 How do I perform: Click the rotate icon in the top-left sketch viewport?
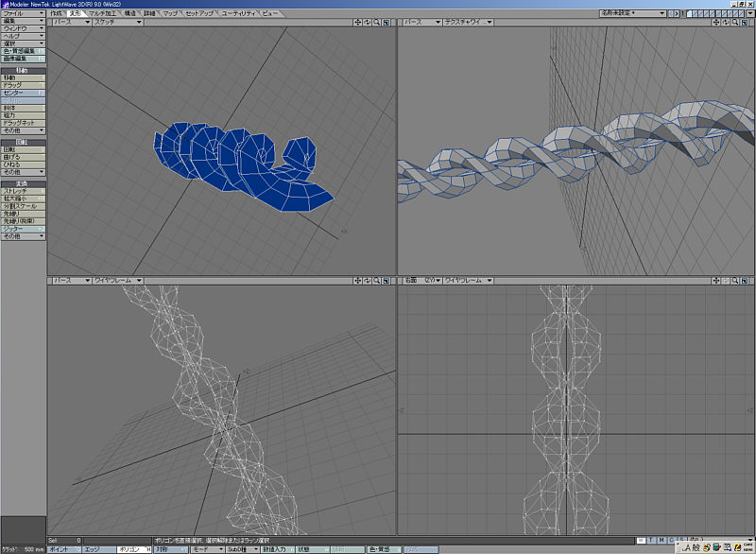coord(367,22)
